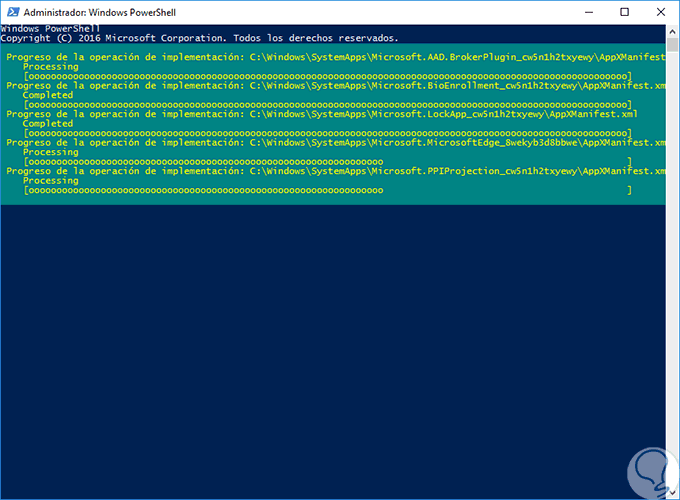This screenshot has width=680, height=500.
Task: Minimize the PowerShell window
Action: (588, 12)
